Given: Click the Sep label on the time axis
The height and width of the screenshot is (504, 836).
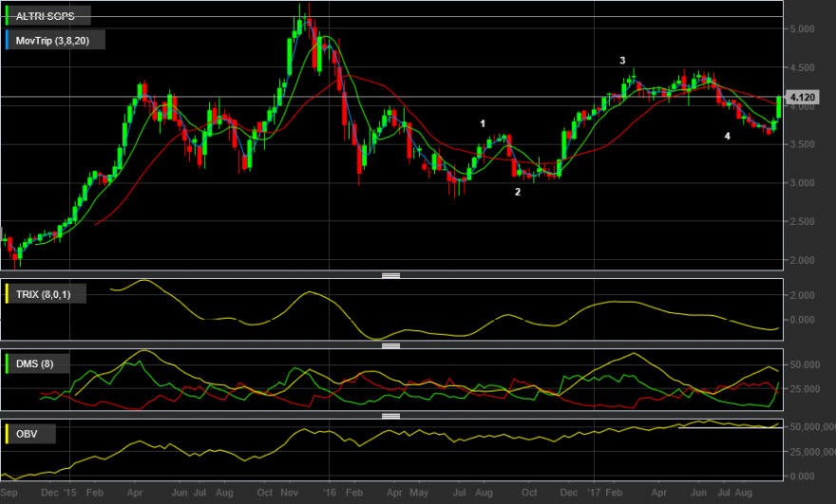Looking at the screenshot, I should coord(9,493).
